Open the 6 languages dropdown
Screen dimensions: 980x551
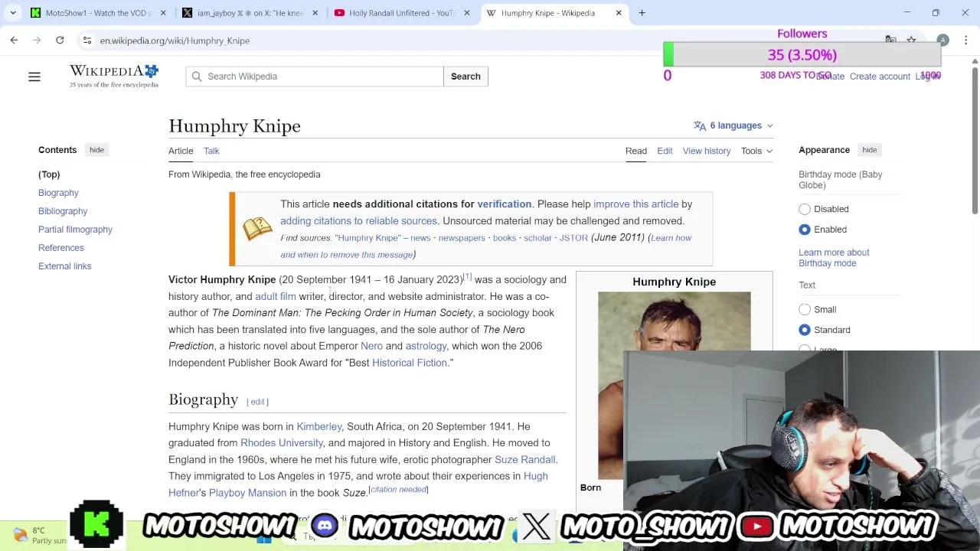coord(733,126)
